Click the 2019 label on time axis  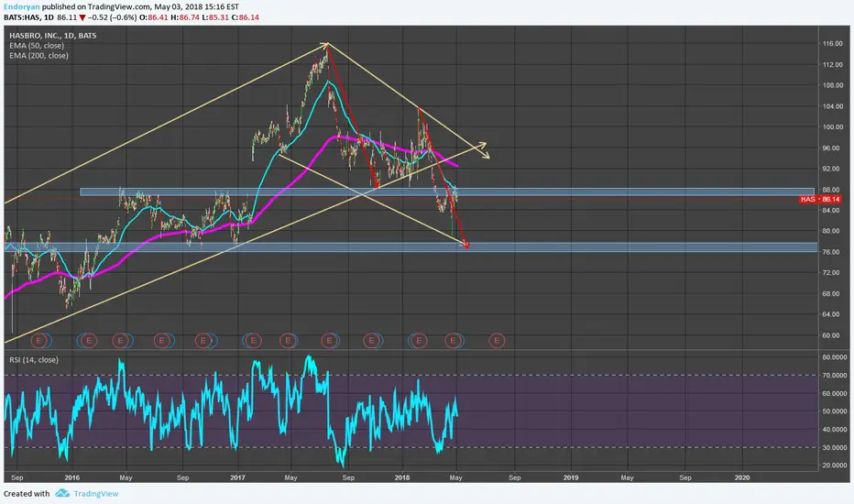571,477
